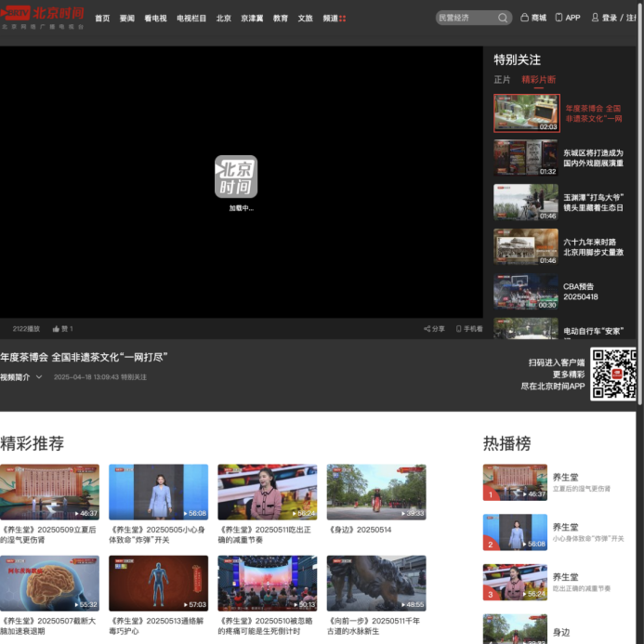Open 养生堂 20250510被忽略的疼痛 thumbnail
Image resolution: width=644 pixels, height=644 pixels.
pos(268,584)
